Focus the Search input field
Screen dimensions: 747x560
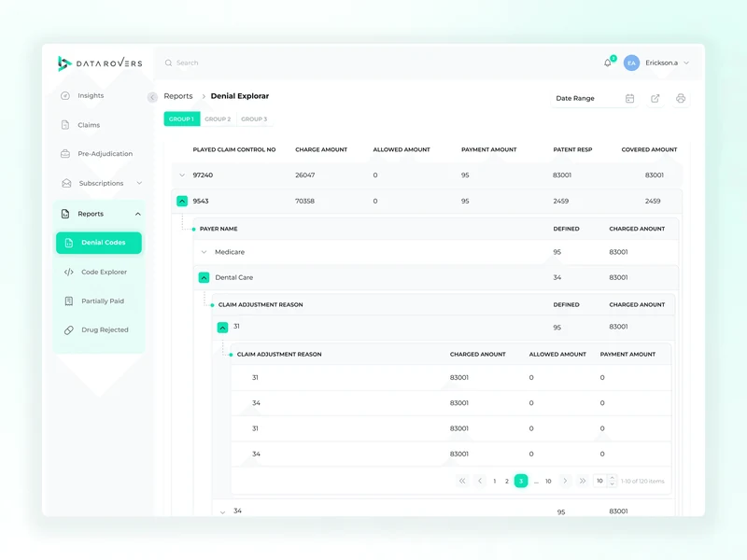point(188,63)
